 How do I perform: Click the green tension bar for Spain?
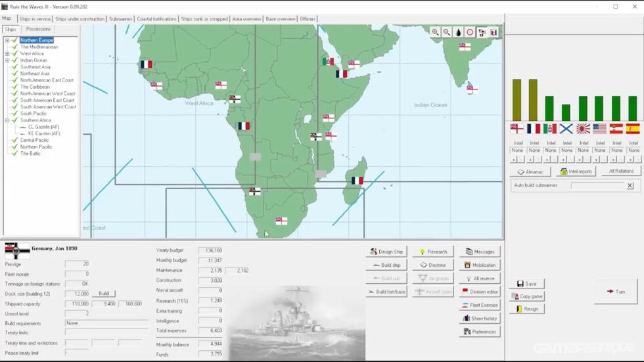(632, 108)
